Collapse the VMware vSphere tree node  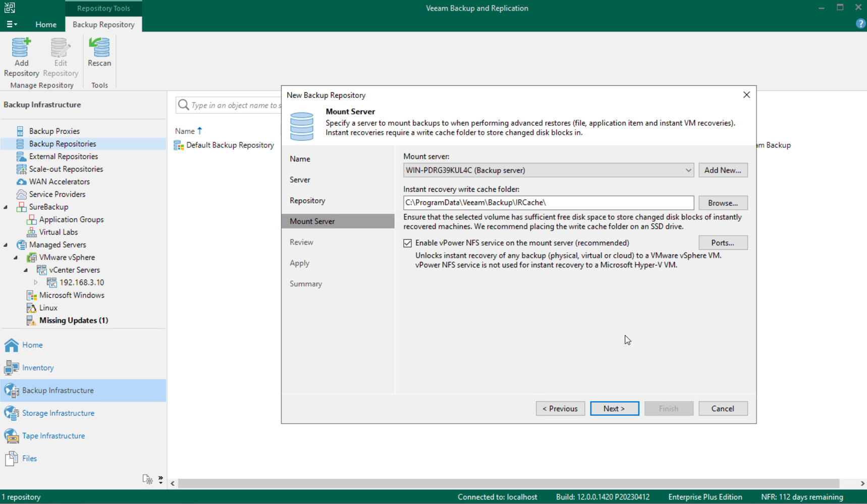tap(16, 257)
